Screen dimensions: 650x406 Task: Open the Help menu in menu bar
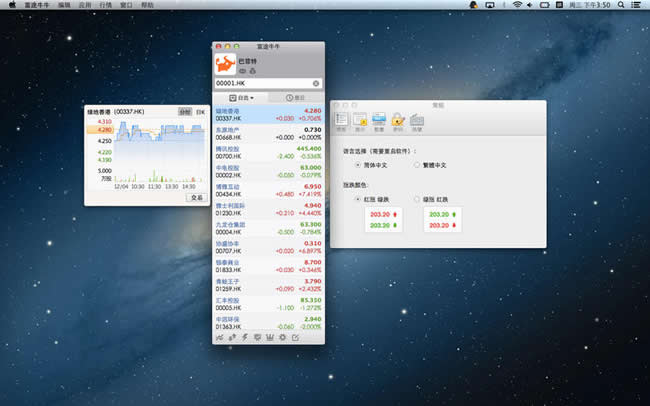tap(147, 5)
